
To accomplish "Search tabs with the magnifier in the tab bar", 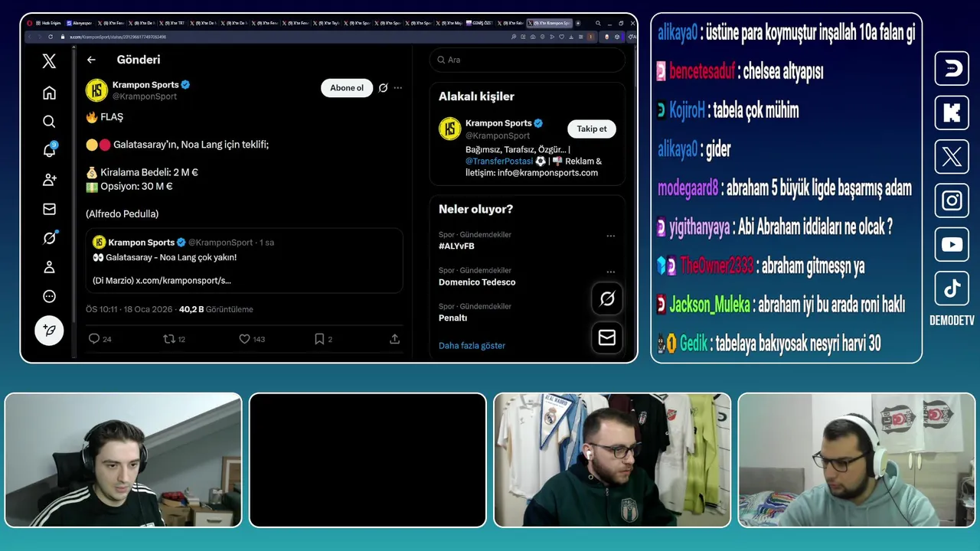I will (598, 23).
